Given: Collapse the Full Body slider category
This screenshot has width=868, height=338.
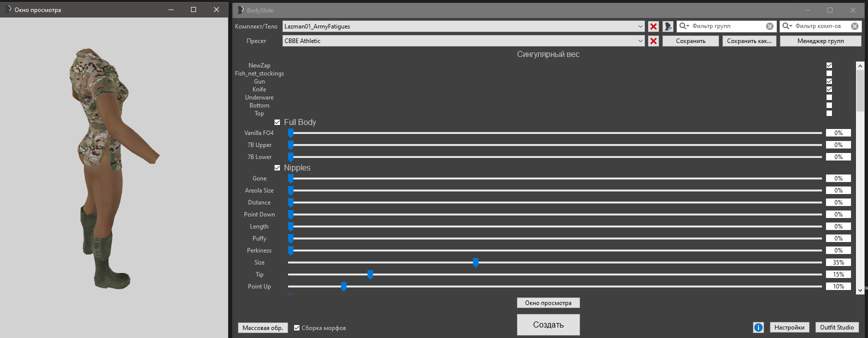Looking at the screenshot, I should (277, 122).
